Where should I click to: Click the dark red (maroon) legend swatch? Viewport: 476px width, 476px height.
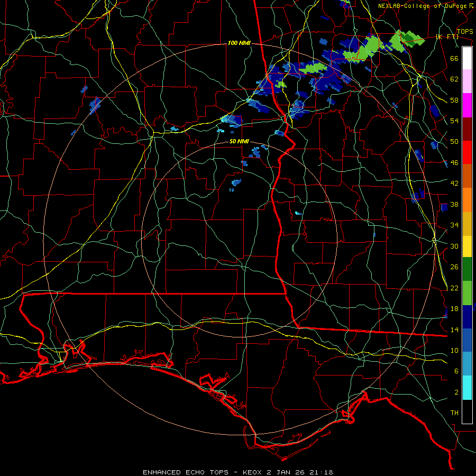(467, 129)
